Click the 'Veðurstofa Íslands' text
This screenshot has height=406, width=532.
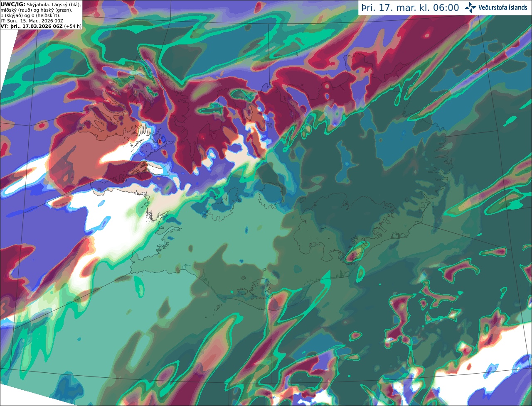[x=503, y=7]
